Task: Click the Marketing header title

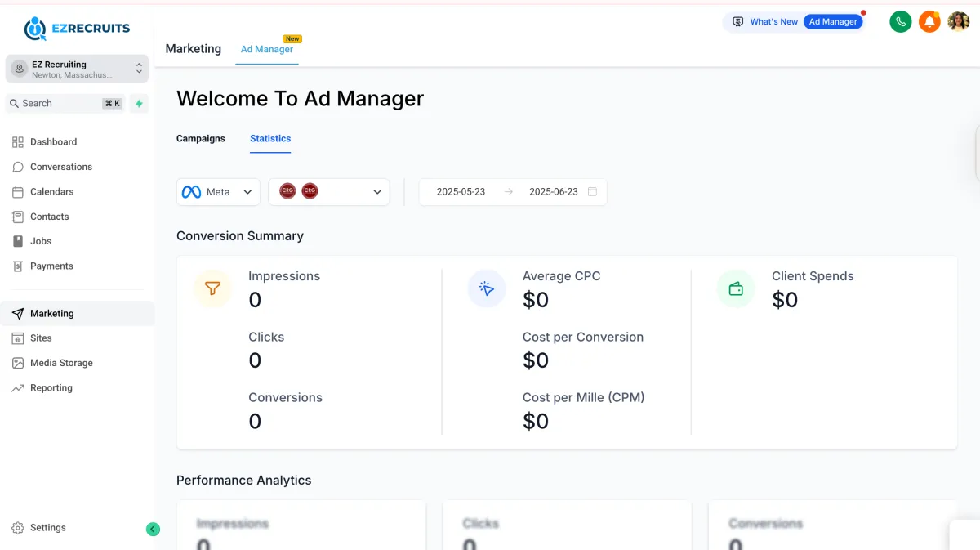Action: tap(194, 49)
